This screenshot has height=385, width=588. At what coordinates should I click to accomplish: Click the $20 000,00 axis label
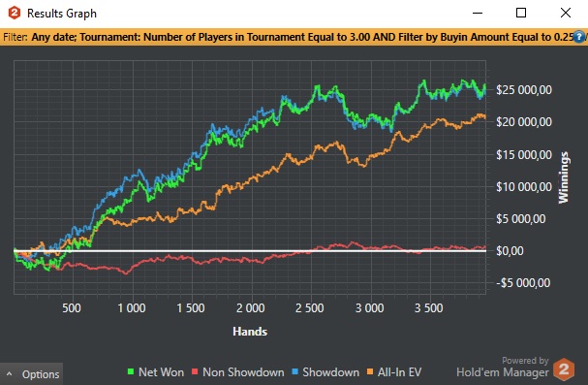tap(524, 122)
